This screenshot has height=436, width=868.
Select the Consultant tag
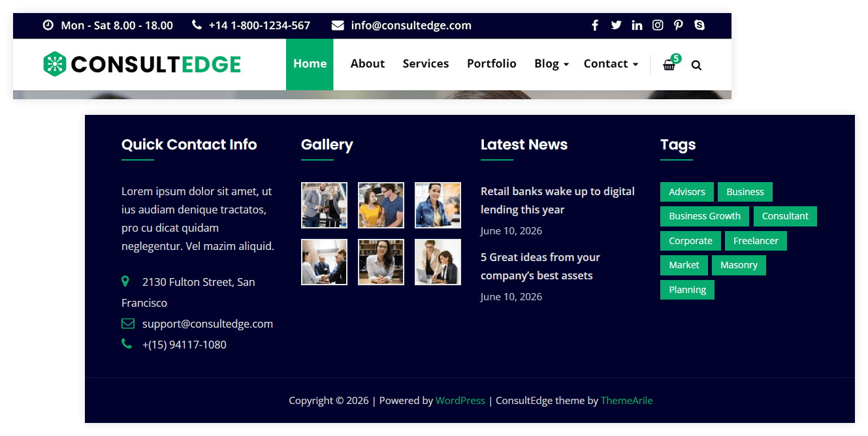pyautogui.click(x=785, y=216)
